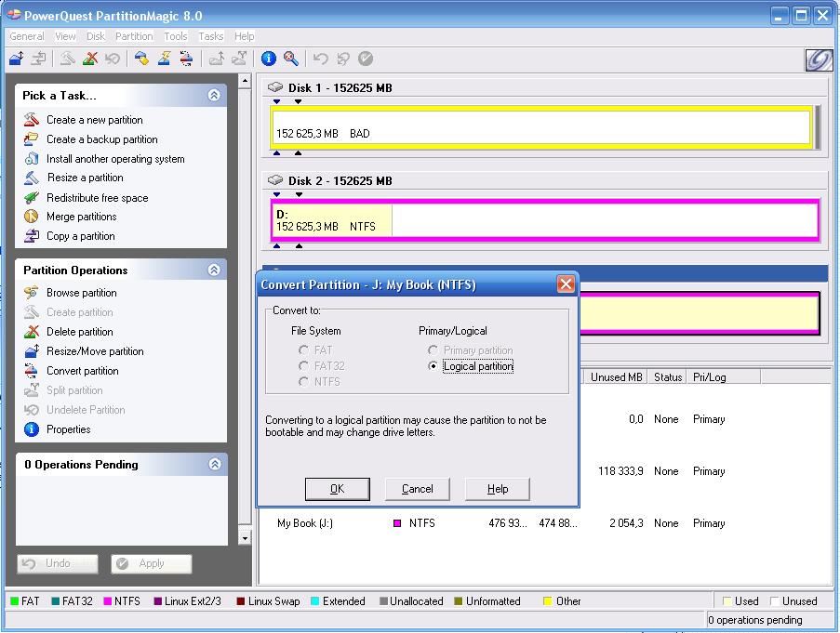Click the Discard all changes toolbar icon

pos(343,59)
